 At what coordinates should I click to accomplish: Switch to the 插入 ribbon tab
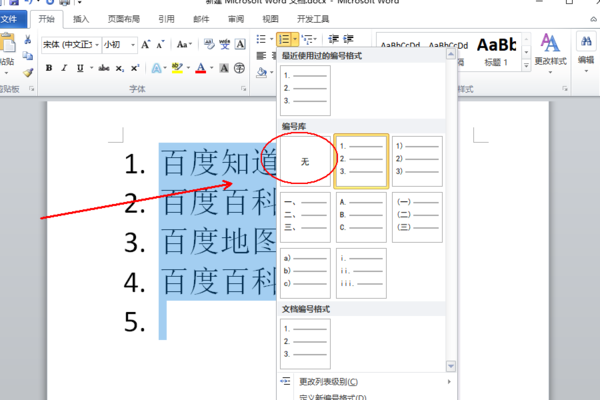click(81, 19)
